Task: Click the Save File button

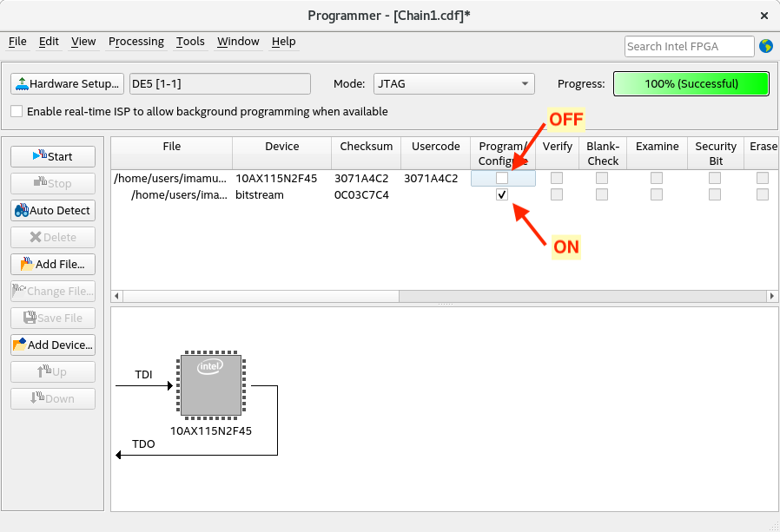Action: pos(53,318)
